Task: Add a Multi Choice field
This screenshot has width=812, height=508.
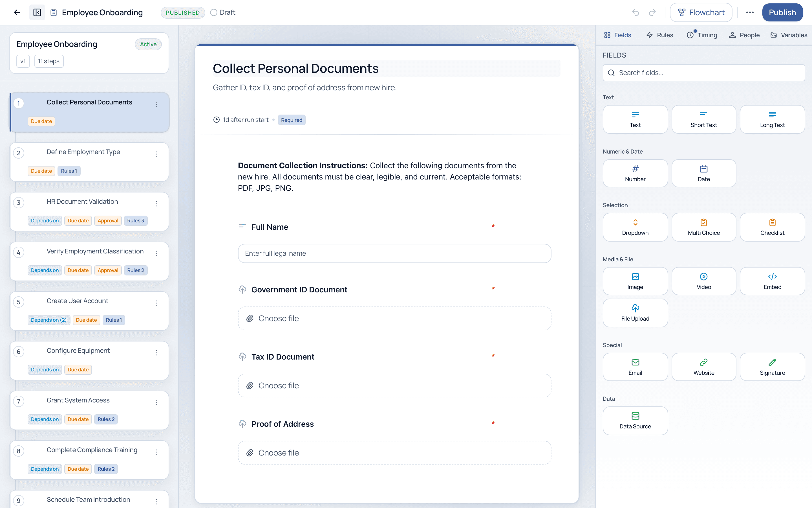Action: (x=704, y=227)
